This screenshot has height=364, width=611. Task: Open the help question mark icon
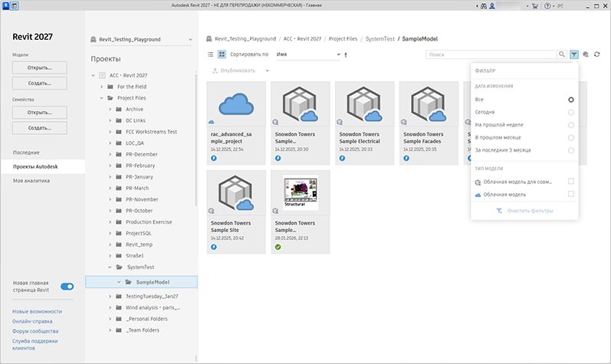tap(547, 6)
